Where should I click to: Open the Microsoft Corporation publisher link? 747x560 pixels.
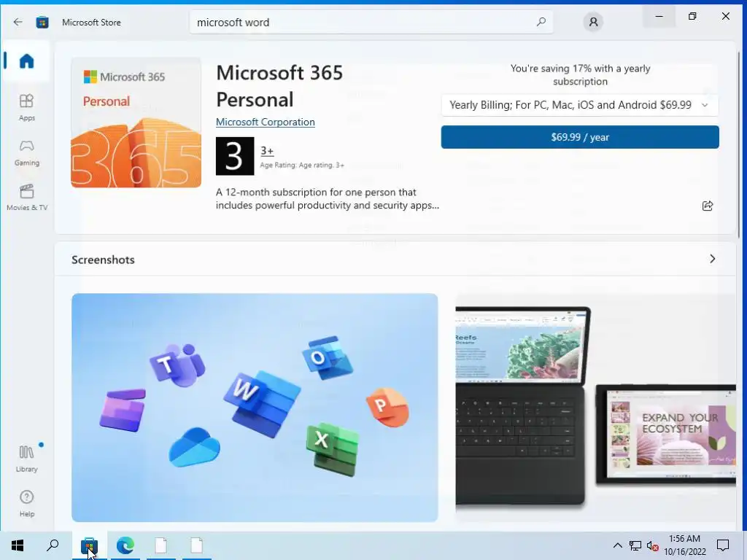(266, 122)
